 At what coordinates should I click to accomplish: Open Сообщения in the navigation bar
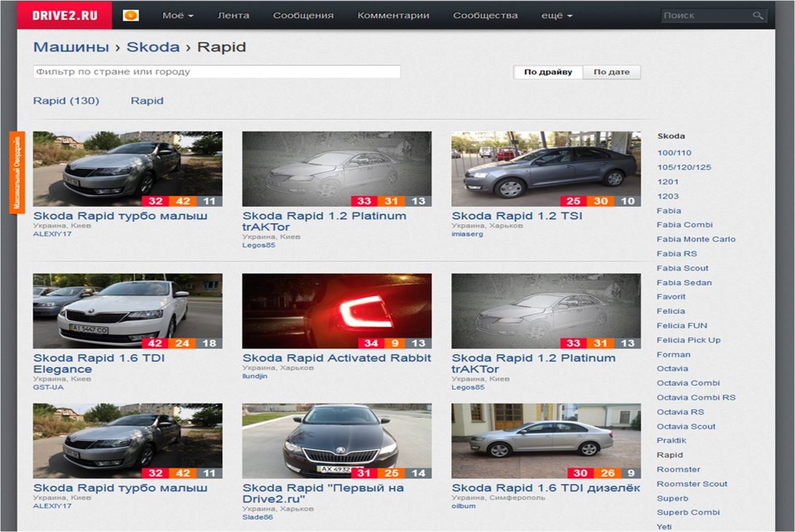pyautogui.click(x=303, y=16)
